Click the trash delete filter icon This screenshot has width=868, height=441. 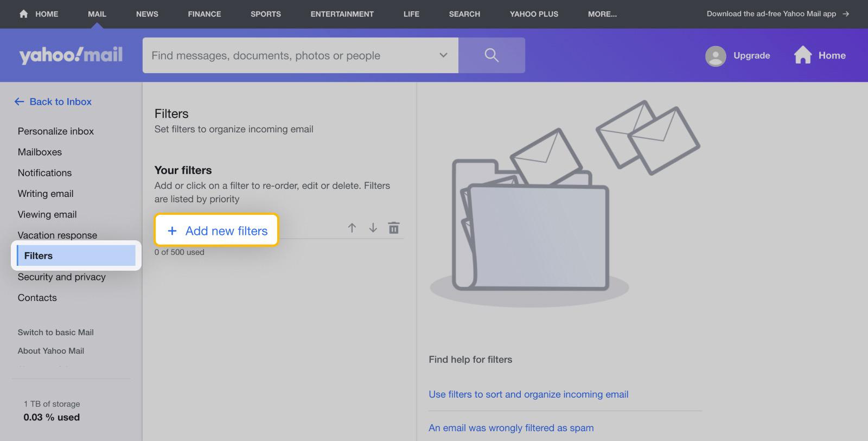(394, 228)
